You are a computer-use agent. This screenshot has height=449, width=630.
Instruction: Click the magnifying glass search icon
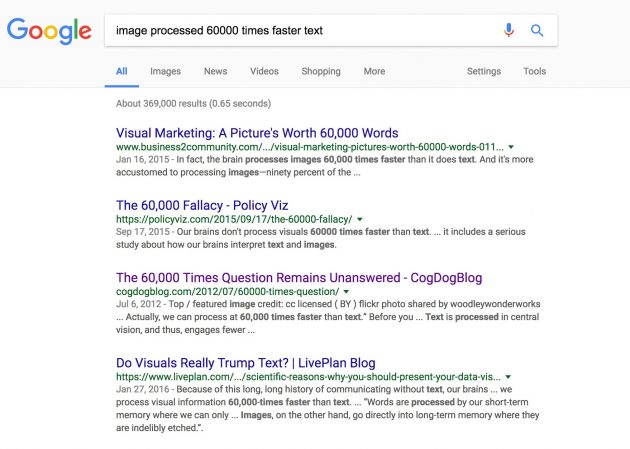pyautogui.click(x=537, y=30)
